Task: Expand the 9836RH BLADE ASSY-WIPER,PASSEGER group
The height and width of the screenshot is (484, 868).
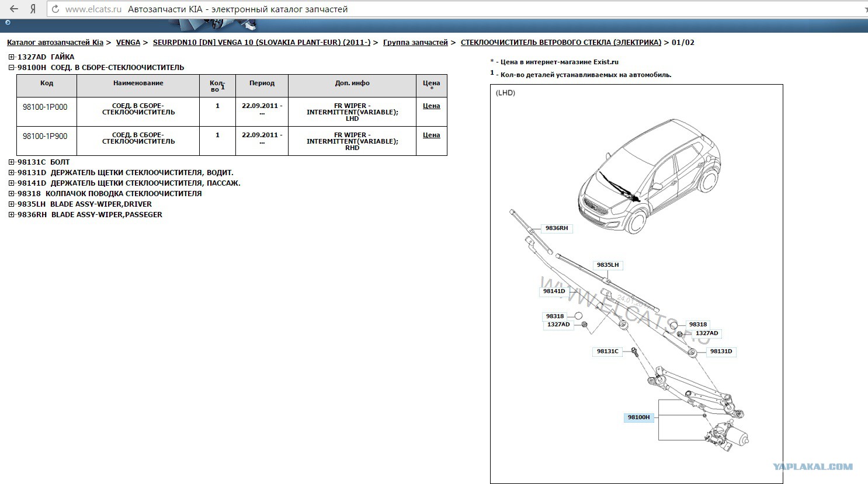Action: coord(12,215)
